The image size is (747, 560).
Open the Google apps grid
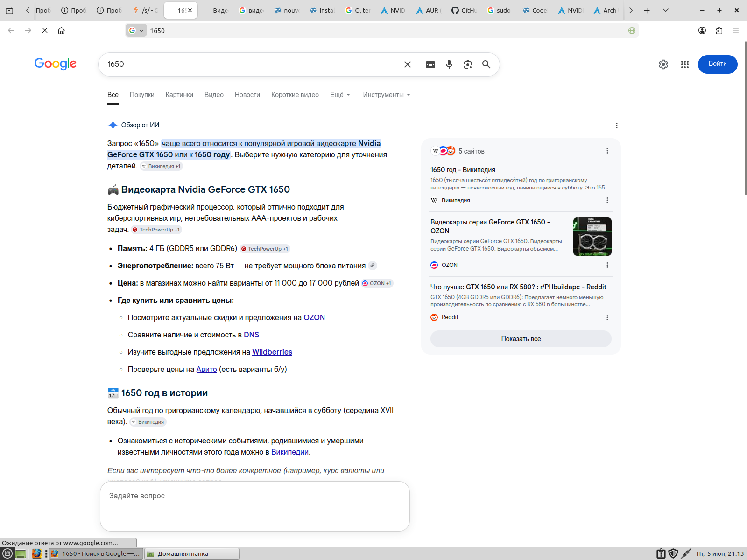[x=685, y=64]
